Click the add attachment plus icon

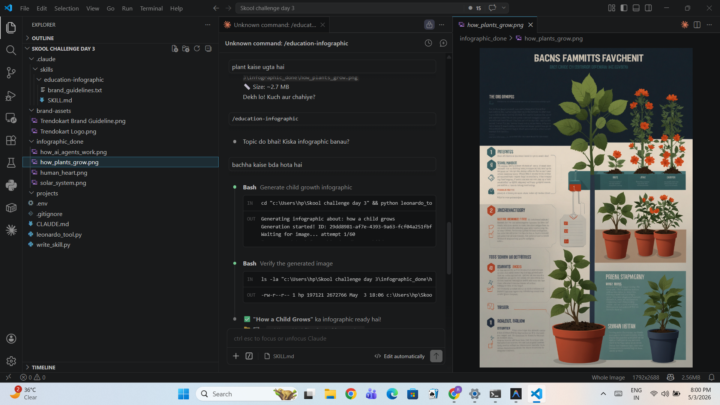click(236, 356)
